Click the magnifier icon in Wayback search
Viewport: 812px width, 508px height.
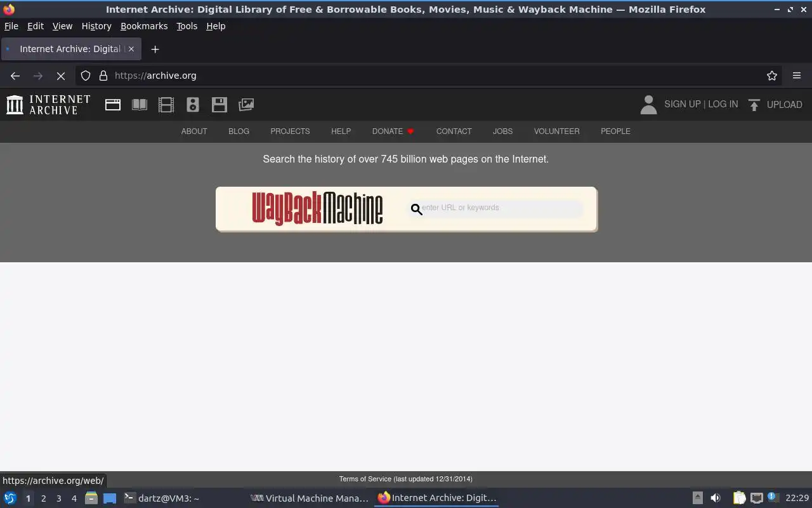coord(416,209)
